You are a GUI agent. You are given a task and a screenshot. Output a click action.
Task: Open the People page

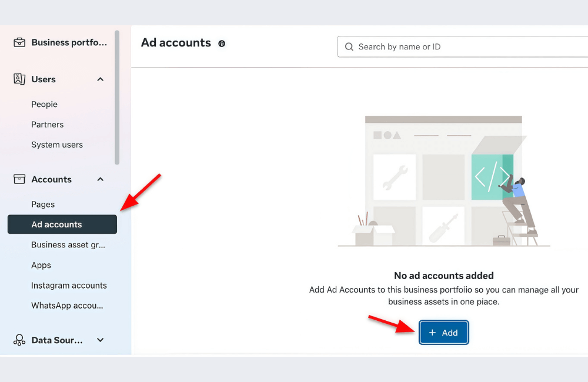tap(44, 104)
